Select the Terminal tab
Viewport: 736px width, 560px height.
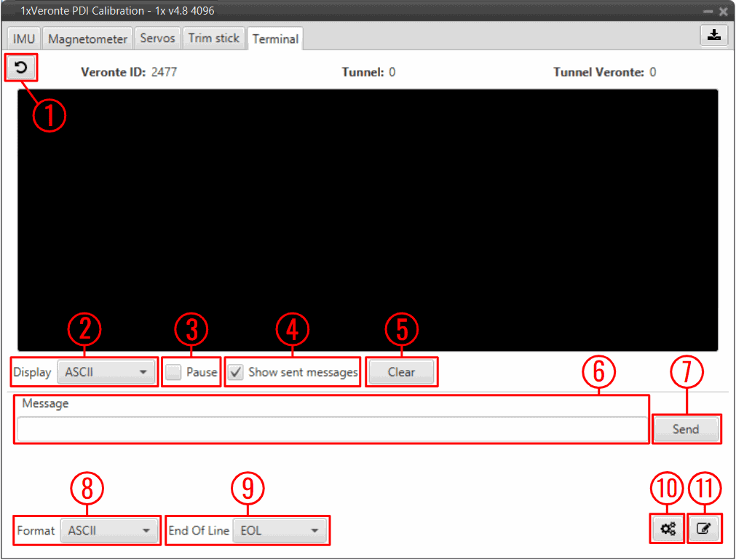(275, 39)
